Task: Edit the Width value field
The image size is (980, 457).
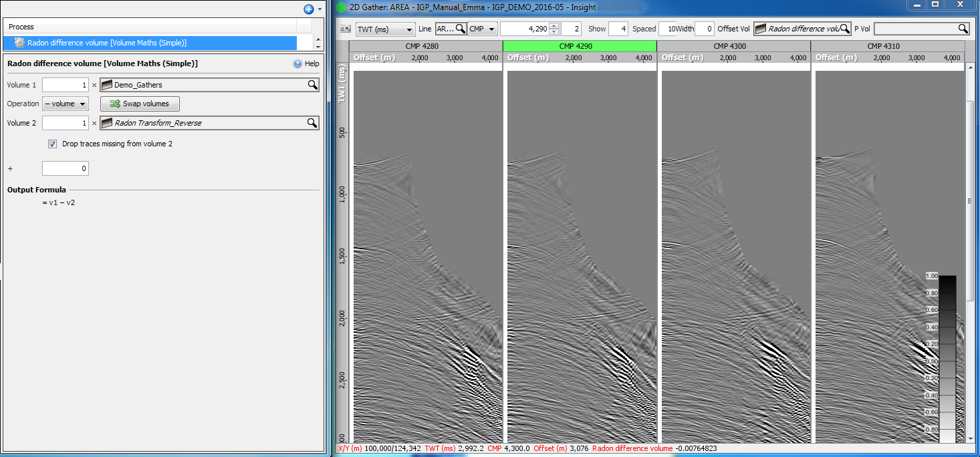Action: tap(705, 29)
